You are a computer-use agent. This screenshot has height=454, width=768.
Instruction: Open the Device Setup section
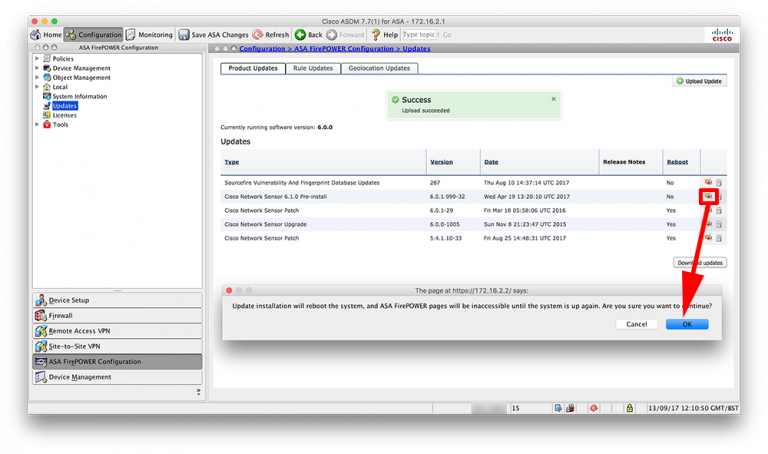(117, 300)
